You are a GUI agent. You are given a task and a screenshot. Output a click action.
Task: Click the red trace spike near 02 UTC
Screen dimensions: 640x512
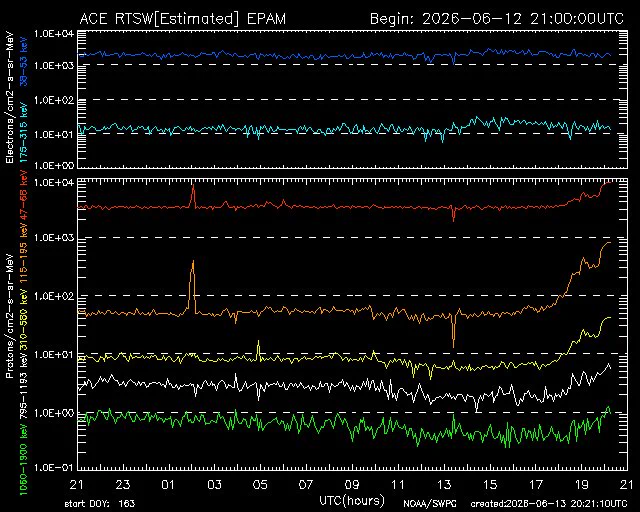coord(193,196)
